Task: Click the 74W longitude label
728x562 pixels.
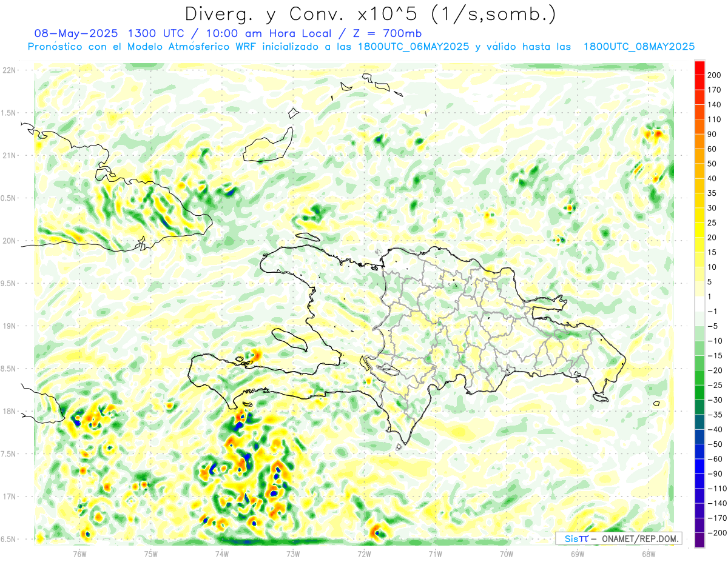Action: coord(222,554)
